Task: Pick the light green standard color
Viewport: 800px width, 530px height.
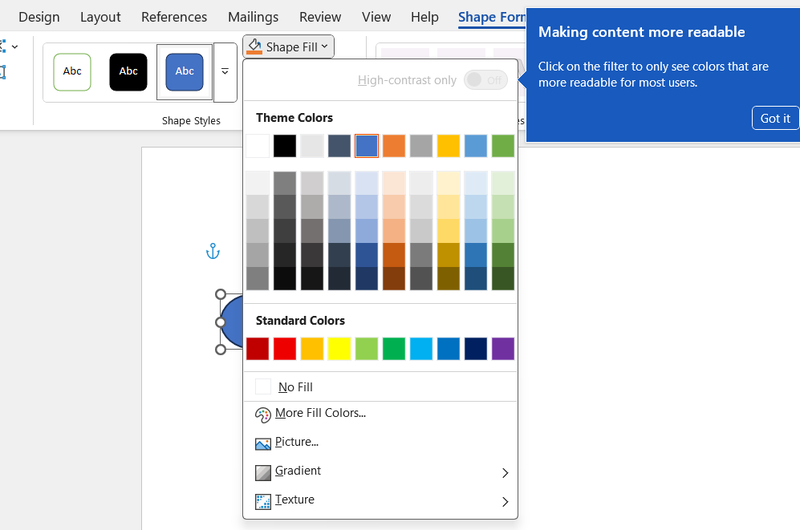Action: coord(367,349)
